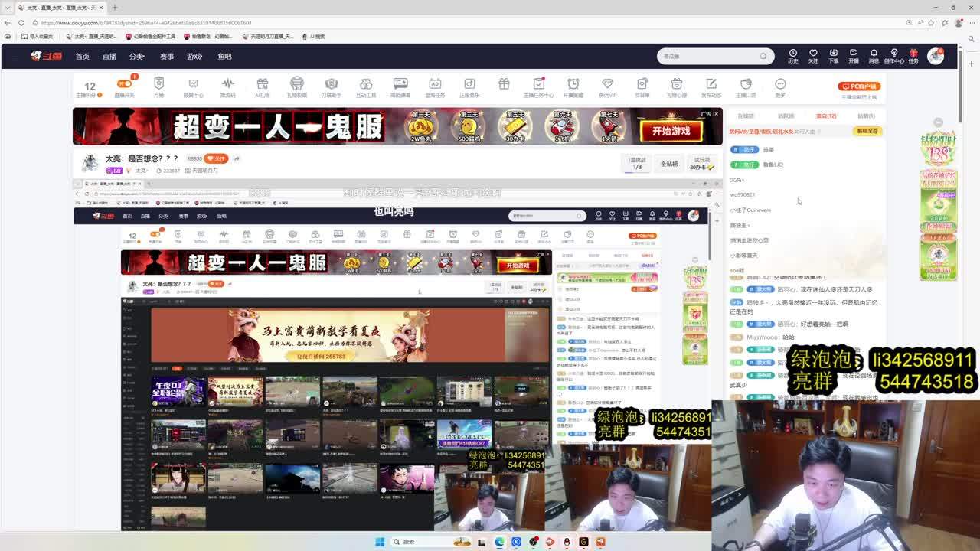Click the orange 关注 follow button
This screenshot has width=980, height=551.
(217, 158)
